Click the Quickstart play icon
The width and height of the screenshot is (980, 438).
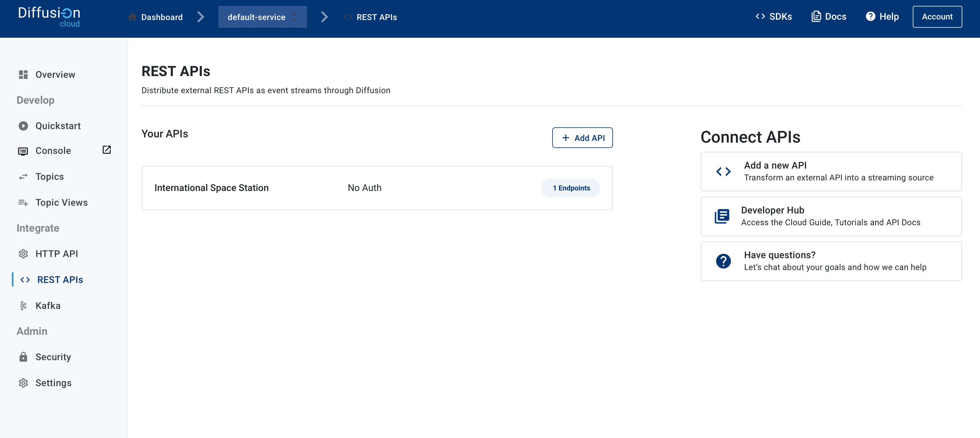tap(23, 126)
